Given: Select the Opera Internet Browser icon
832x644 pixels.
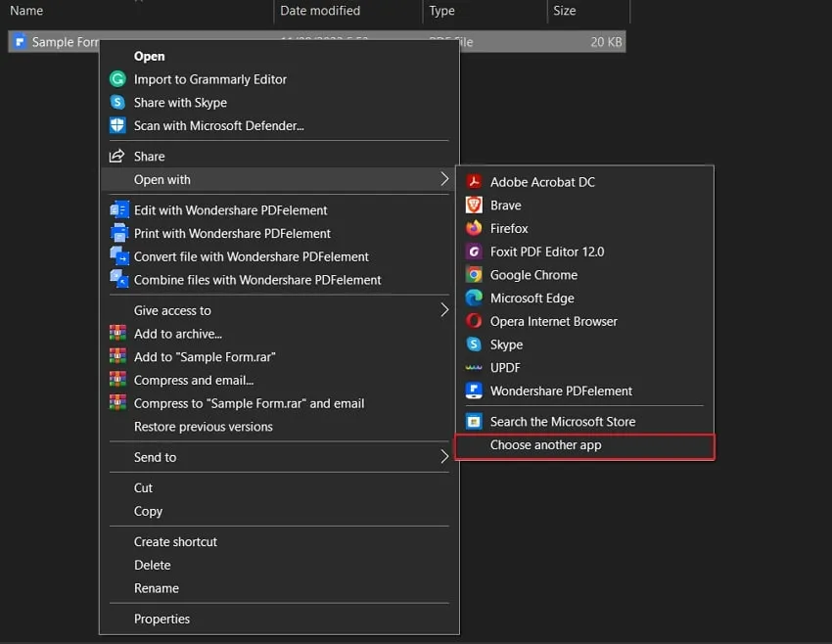Looking at the screenshot, I should pyautogui.click(x=474, y=321).
